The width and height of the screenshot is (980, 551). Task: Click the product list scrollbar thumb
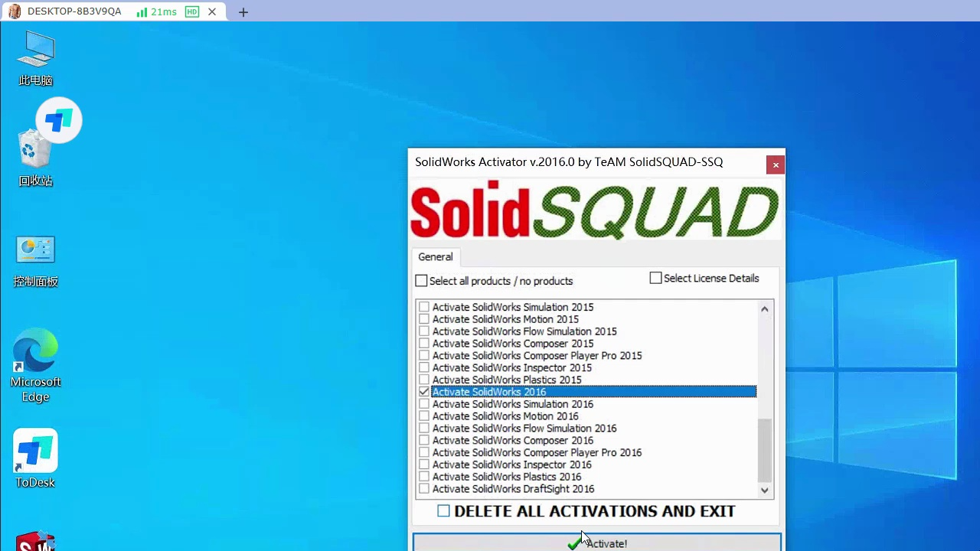click(764, 450)
